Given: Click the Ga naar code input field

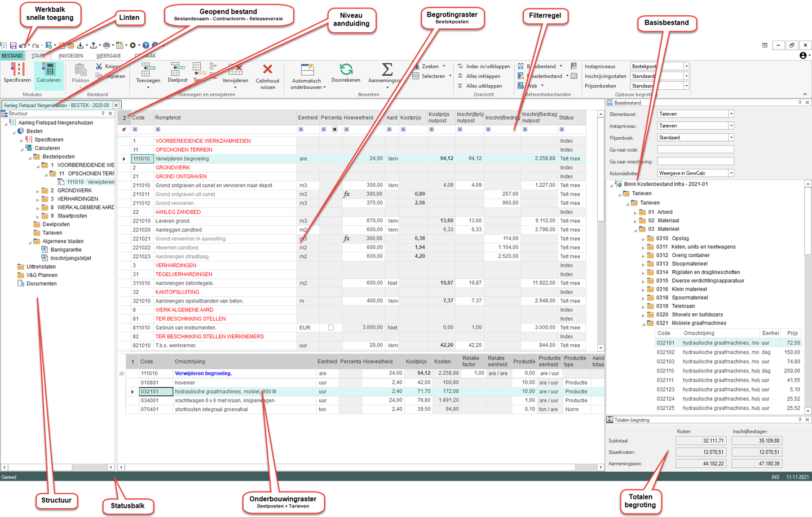Looking at the screenshot, I should (695, 150).
